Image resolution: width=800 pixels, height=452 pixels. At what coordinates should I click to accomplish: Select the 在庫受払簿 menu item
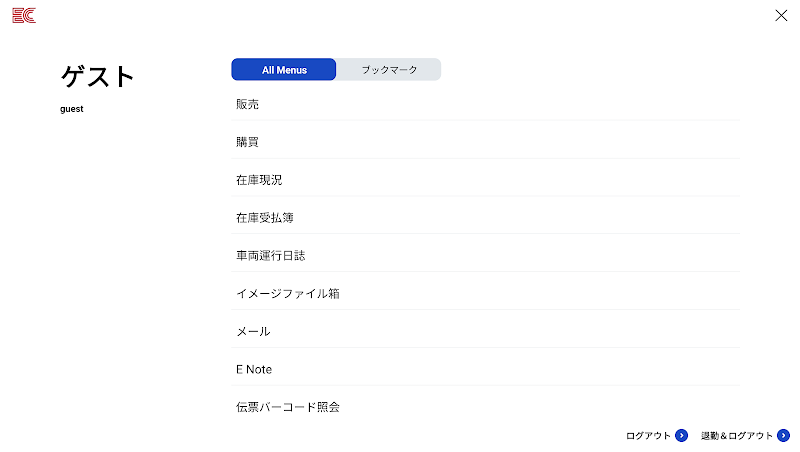click(x=265, y=218)
